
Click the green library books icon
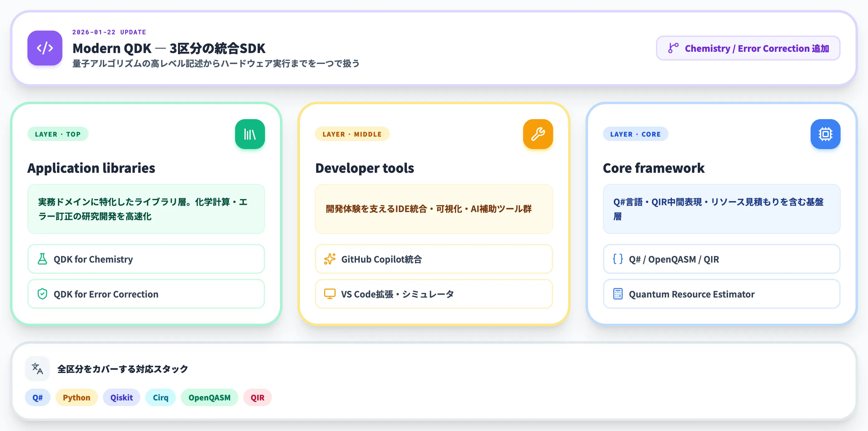click(250, 134)
